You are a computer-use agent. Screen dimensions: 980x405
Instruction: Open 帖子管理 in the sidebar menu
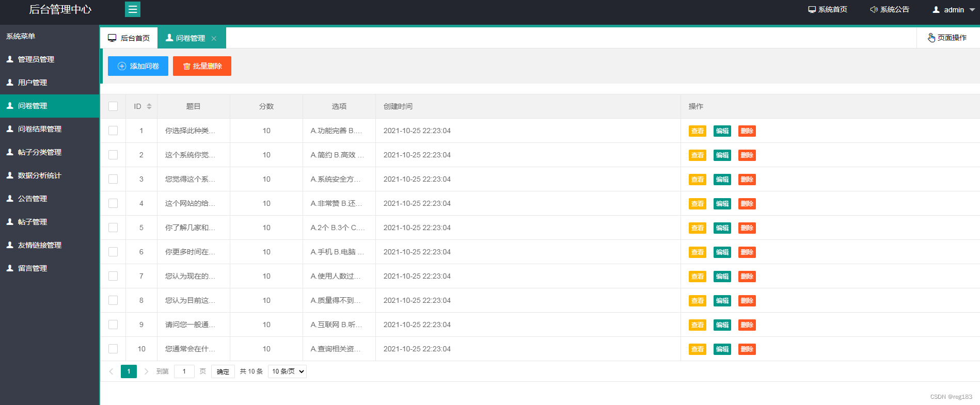coord(50,222)
